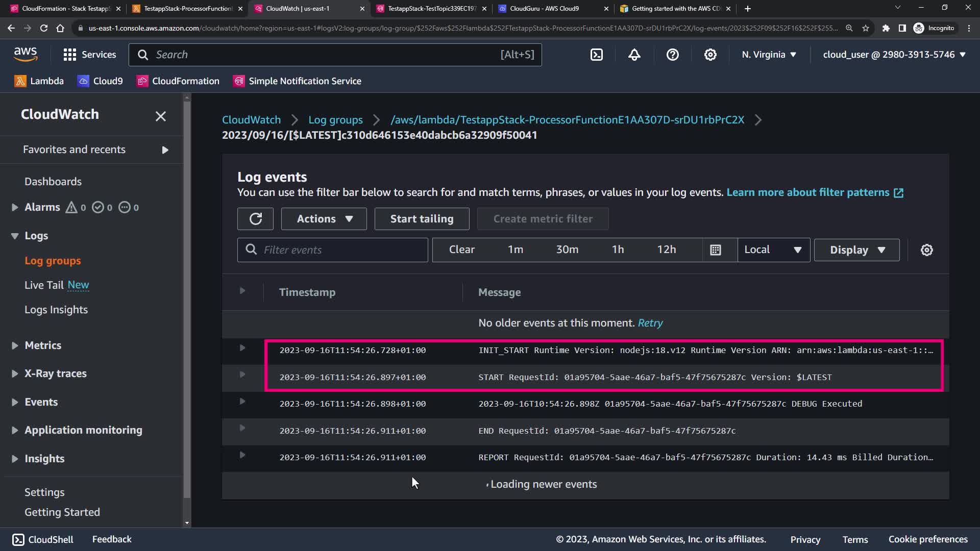Close the CloudWatch sidebar panel
Screen dimensions: 980x551
(x=160, y=116)
